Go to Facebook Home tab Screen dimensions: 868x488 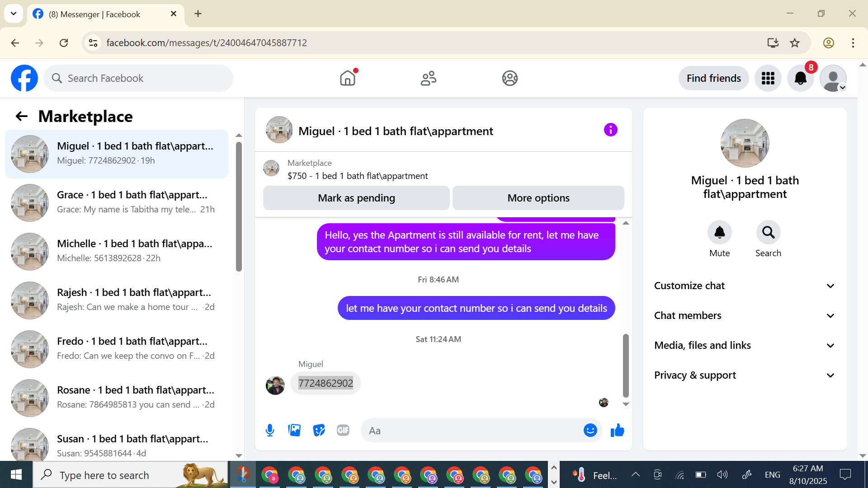coord(347,78)
